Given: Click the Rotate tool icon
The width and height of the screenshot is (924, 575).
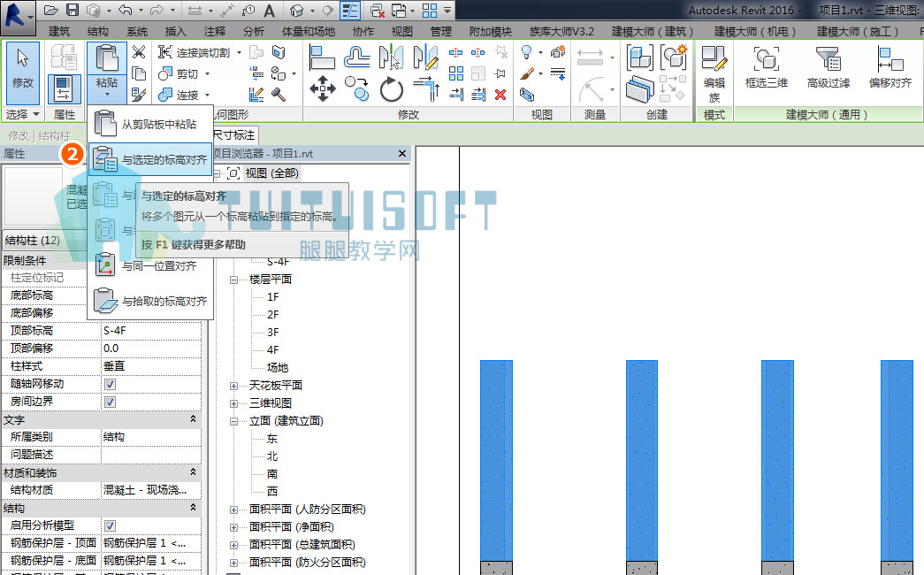Looking at the screenshot, I should pos(392,89).
